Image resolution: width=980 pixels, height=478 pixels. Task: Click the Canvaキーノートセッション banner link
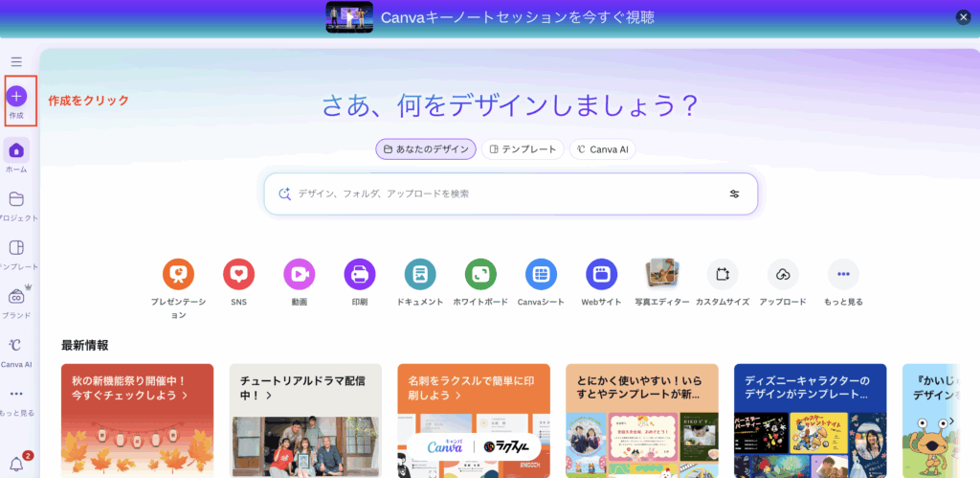pos(517,17)
